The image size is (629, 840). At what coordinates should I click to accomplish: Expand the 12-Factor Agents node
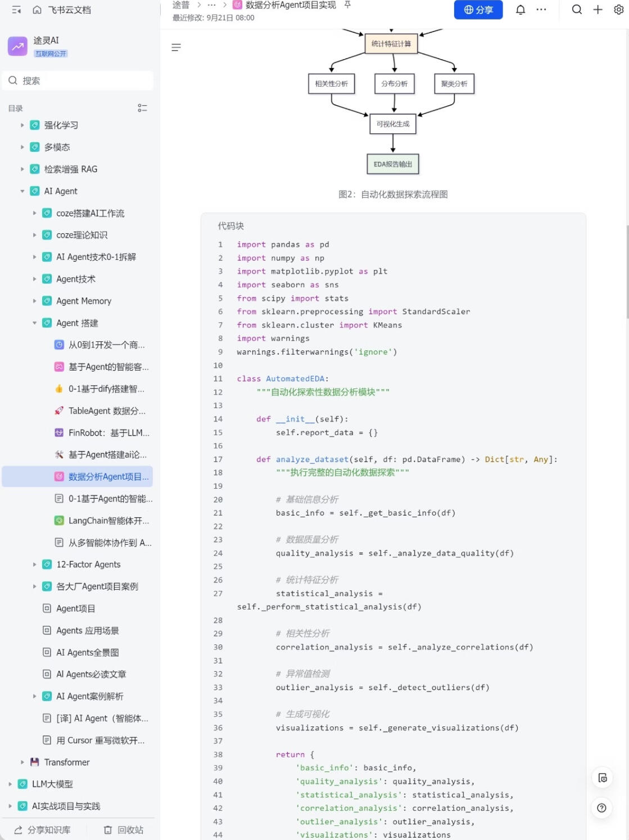tap(34, 564)
